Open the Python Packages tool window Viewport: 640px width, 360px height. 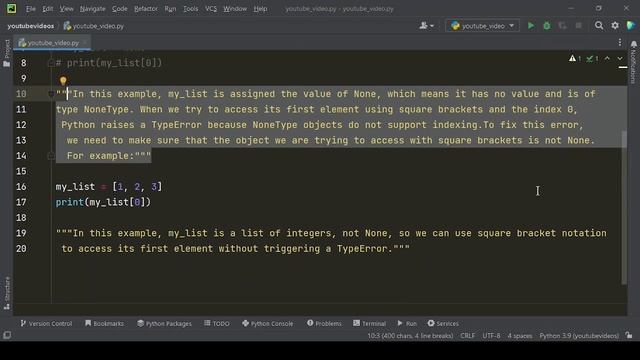(x=164, y=323)
